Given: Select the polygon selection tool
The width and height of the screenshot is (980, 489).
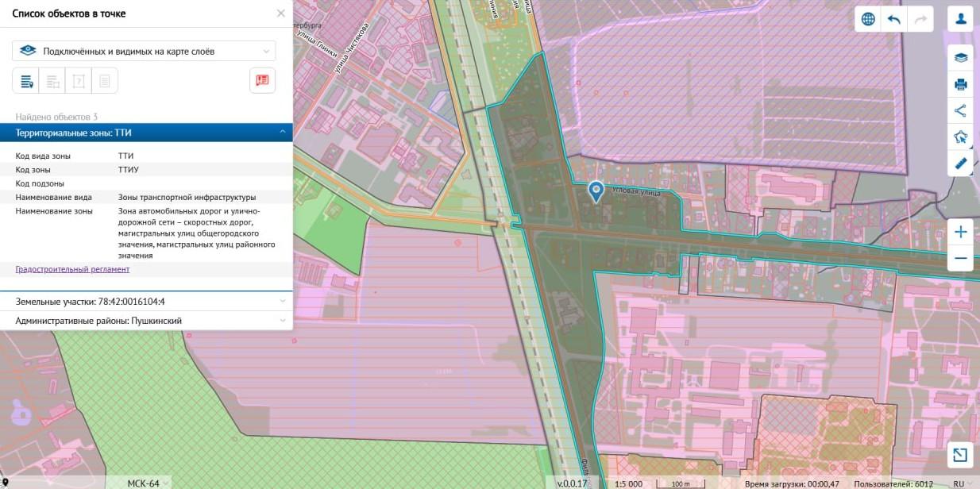Looking at the screenshot, I should [960, 137].
